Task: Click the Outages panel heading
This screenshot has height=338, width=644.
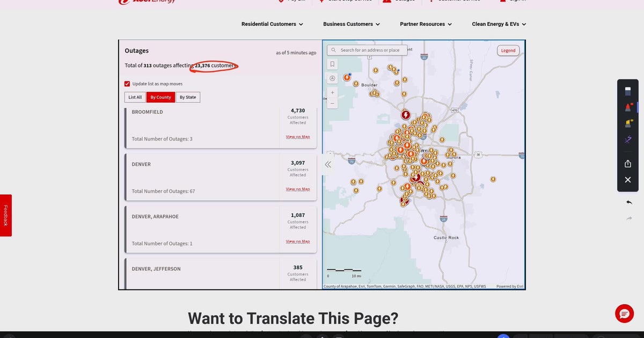Action: tap(137, 51)
